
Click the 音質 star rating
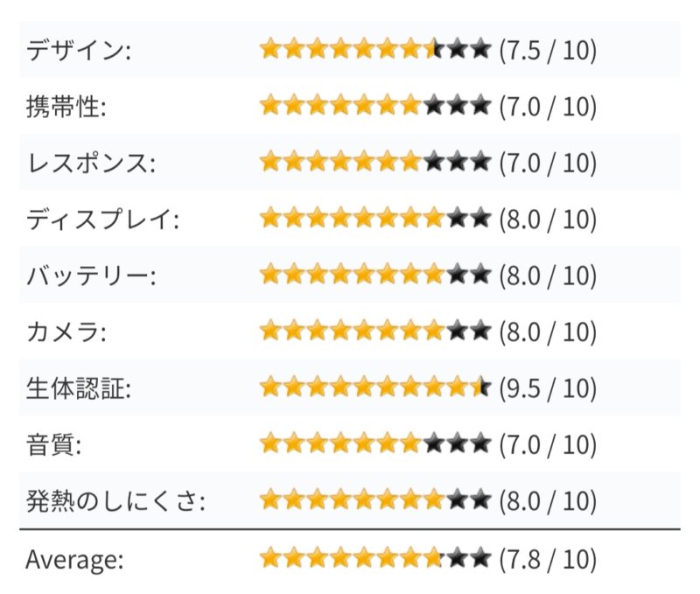click(x=374, y=444)
